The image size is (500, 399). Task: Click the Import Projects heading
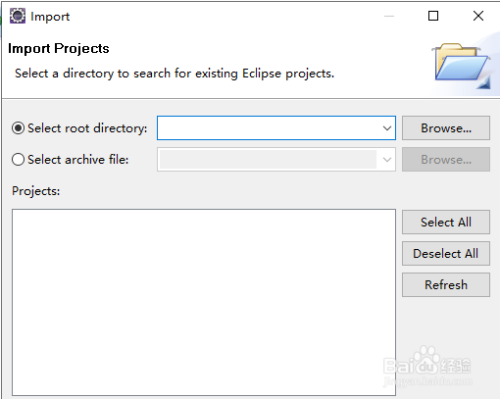(59, 49)
